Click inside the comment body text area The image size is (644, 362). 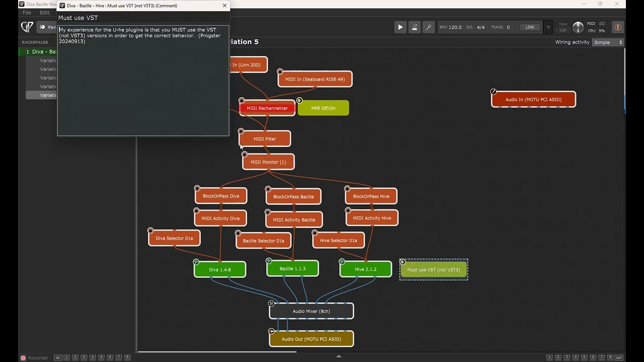point(143,80)
